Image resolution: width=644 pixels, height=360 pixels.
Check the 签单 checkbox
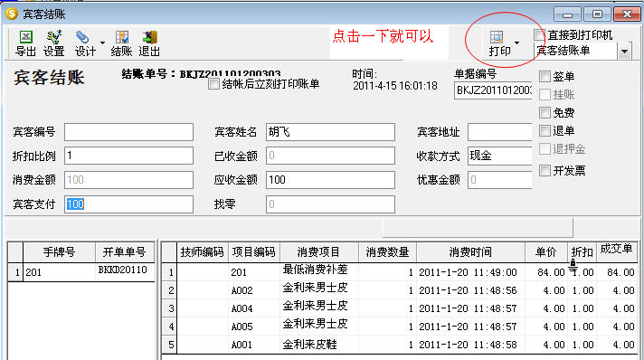(x=545, y=77)
